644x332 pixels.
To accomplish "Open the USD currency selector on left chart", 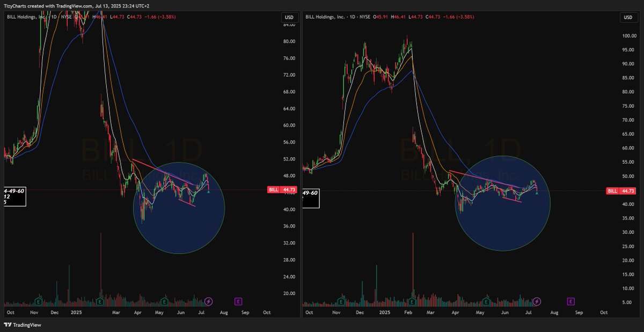I will [289, 17].
